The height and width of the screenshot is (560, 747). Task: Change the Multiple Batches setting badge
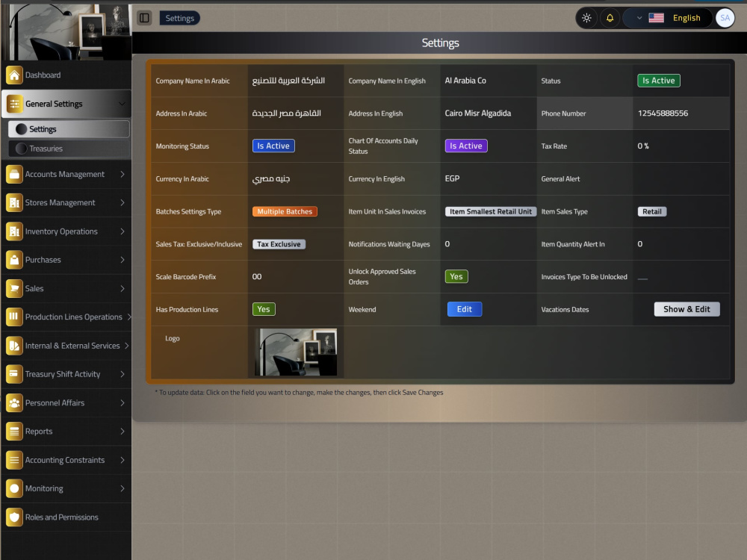click(285, 211)
